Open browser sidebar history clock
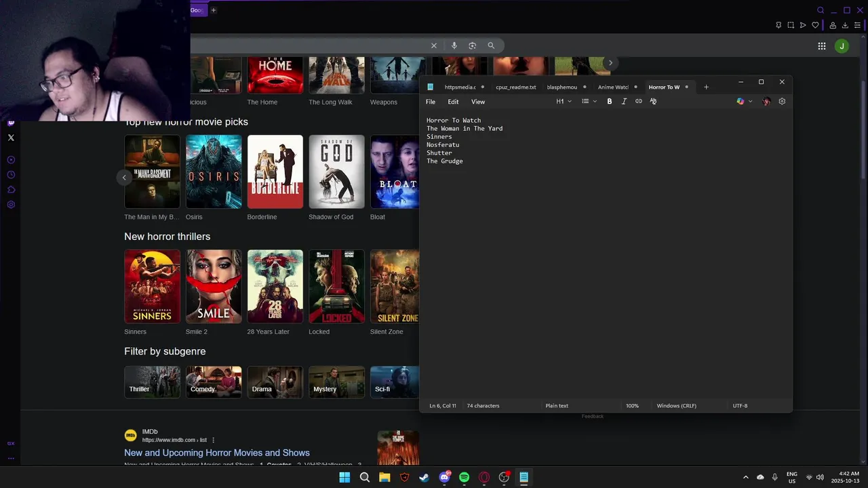The height and width of the screenshot is (488, 868). click(11, 175)
